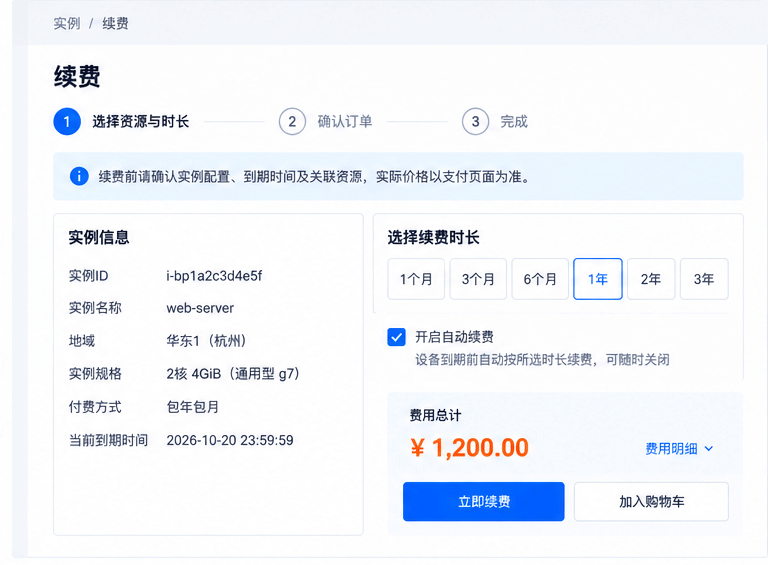The width and height of the screenshot is (768, 565).
Task: Click the total price ¥ 1,200.00
Action: point(469,447)
